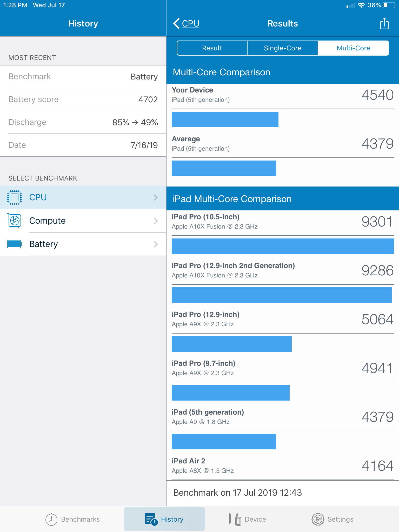The image size is (399, 532).
Task: Tap the Benchmarks stopwatch icon
Action: 51,519
